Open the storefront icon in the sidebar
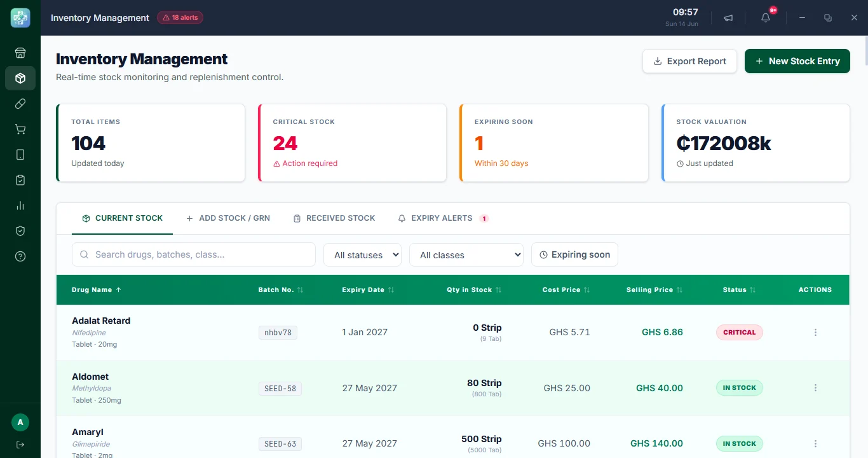The width and height of the screenshot is (868, 458). (x=20, y=53)
